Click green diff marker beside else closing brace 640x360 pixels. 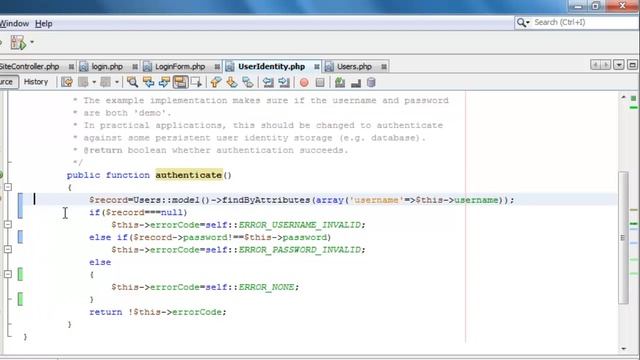point(20,299)
